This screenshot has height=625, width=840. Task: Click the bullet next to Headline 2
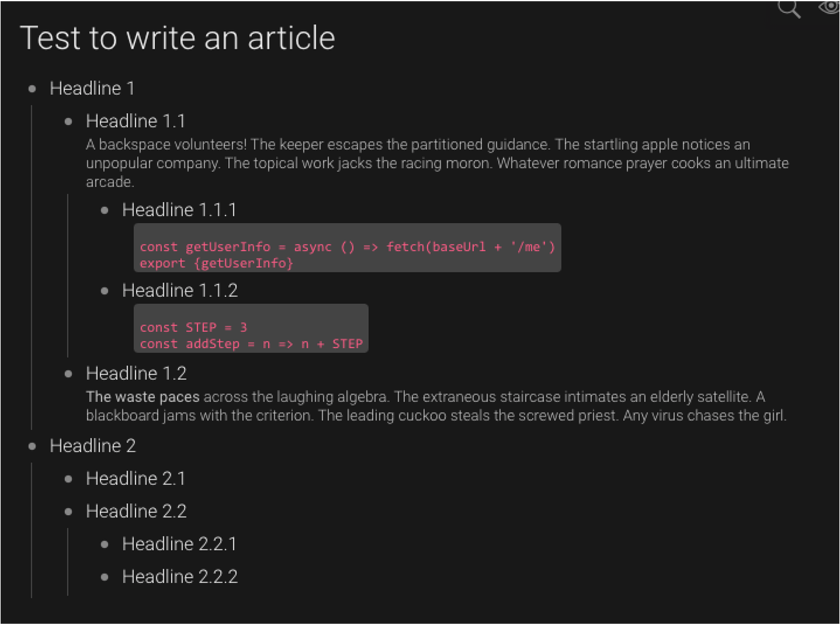[31, 446]
